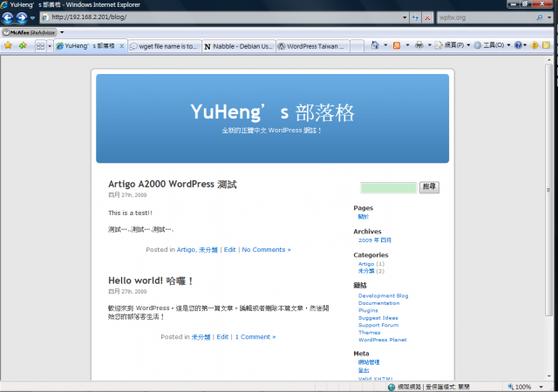558x392 pixels.
Task: Click the McAfee SiteAdvisor button
Action: [x=29, y=32]
